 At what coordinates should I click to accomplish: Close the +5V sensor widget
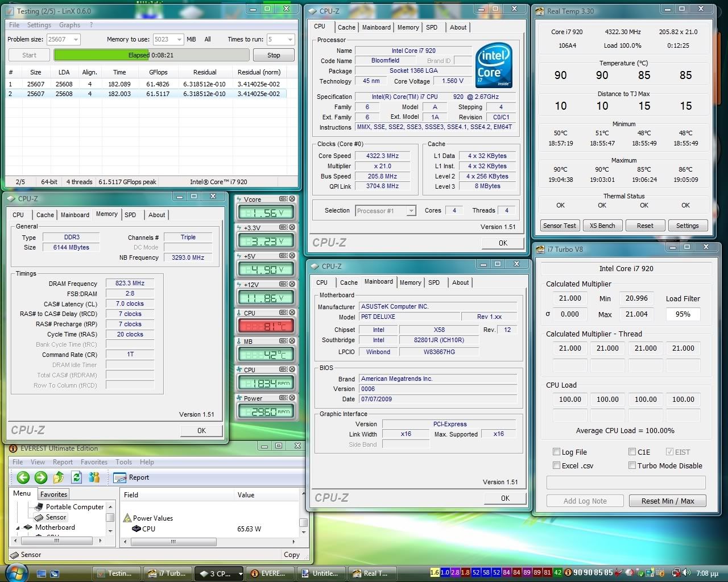pos(292,256)
